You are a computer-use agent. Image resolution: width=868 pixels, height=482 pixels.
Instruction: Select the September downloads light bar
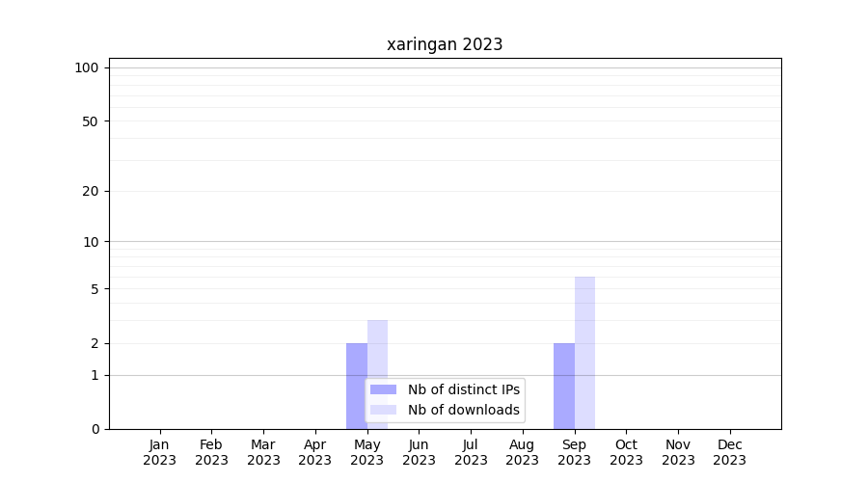[584, 352]
